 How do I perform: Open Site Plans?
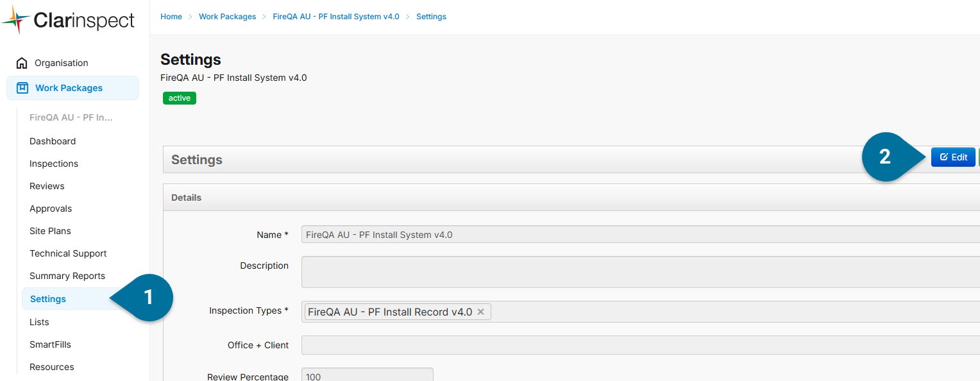point(50,231)
